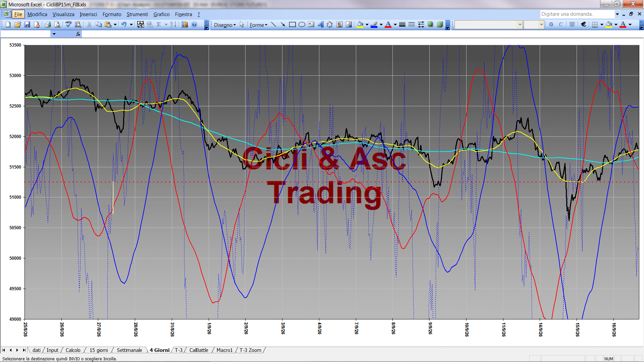Screen dimensions: 644x362
Task: Select the Arrow line drawing tool
Action: (283, 24)
